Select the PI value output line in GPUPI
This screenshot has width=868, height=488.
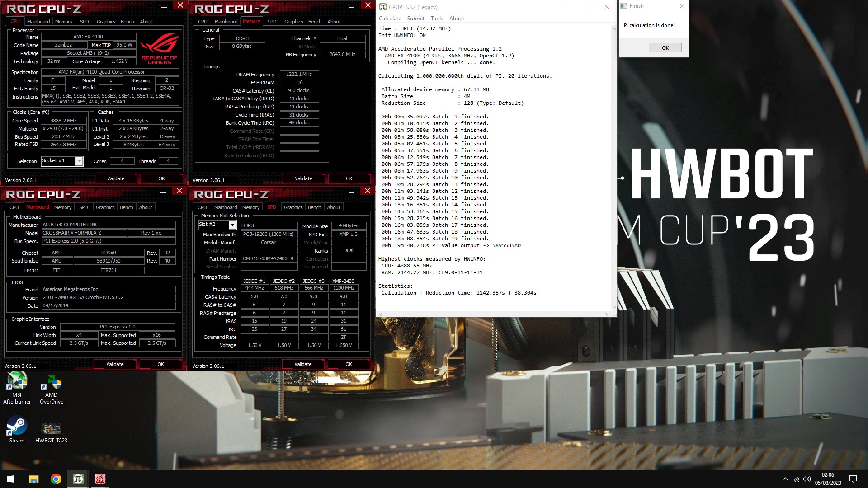point(451,245)
